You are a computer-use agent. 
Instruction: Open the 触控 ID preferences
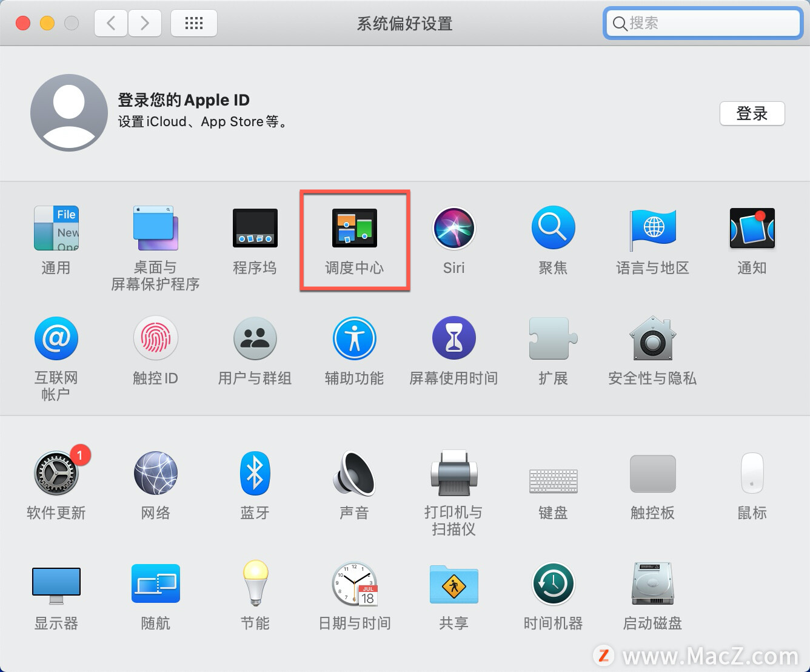[155, 338]
